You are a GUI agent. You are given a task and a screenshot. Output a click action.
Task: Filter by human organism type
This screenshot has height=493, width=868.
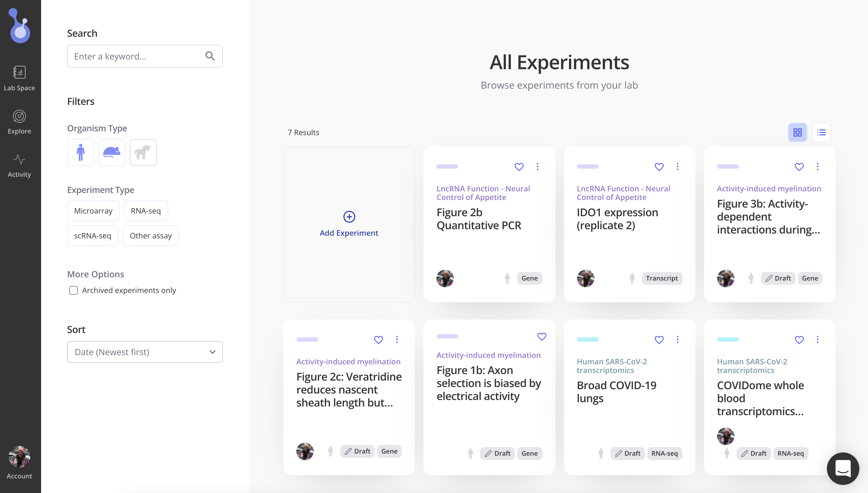tap(81, 152)
